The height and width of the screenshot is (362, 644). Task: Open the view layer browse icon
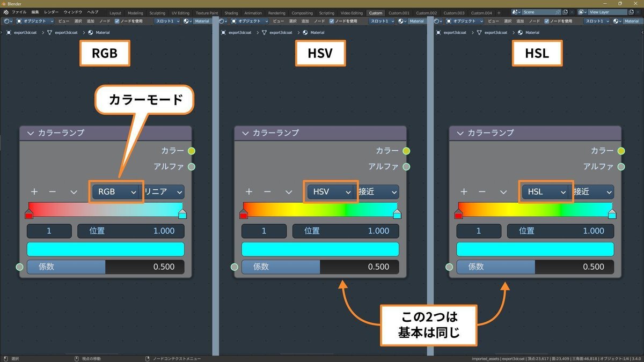pyautogui.click(x=582, y=12)
